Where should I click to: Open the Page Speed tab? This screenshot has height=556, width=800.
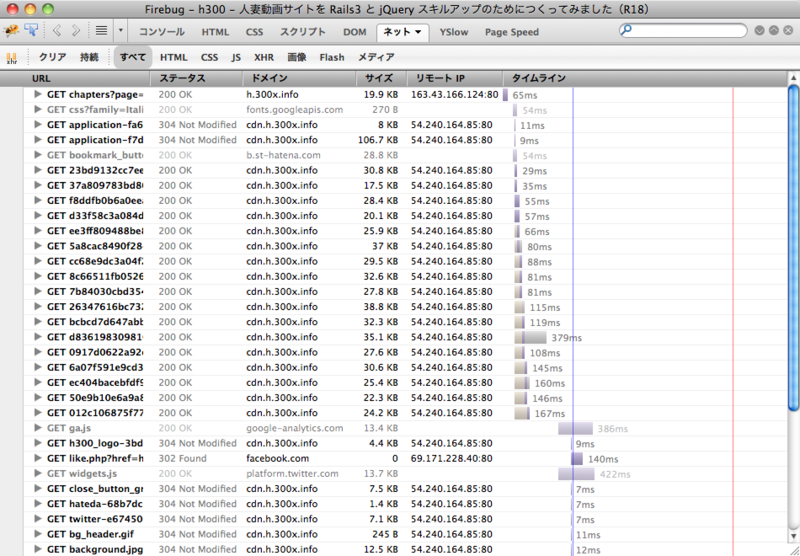(512, 32)
